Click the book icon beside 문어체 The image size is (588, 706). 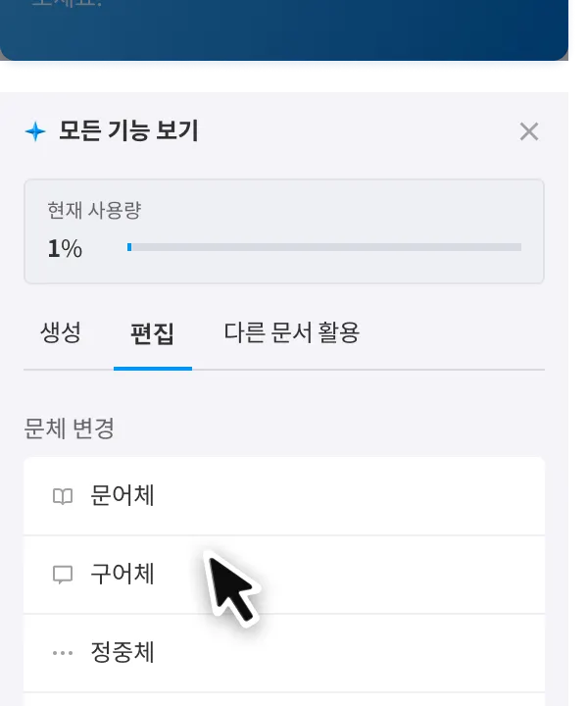tap(63, 496)
